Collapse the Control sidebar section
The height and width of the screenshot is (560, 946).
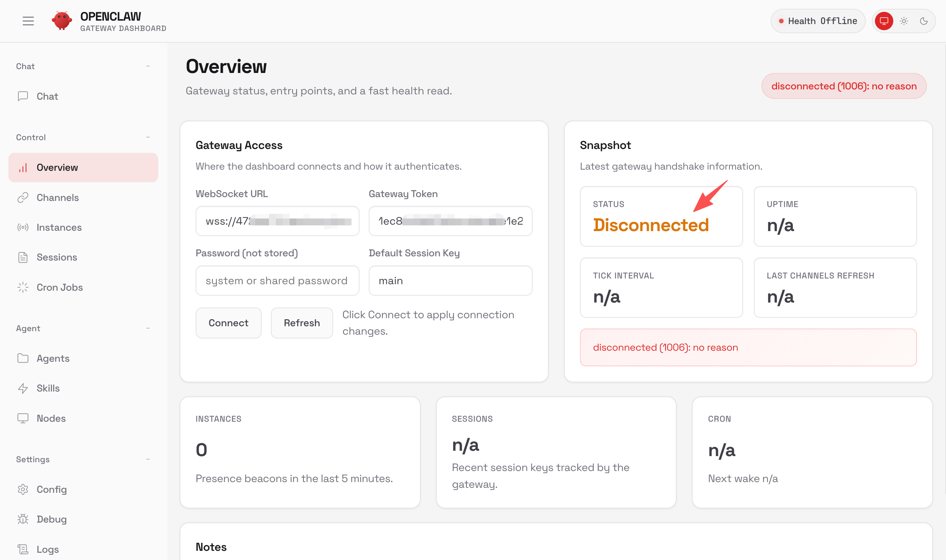point(148,137)
